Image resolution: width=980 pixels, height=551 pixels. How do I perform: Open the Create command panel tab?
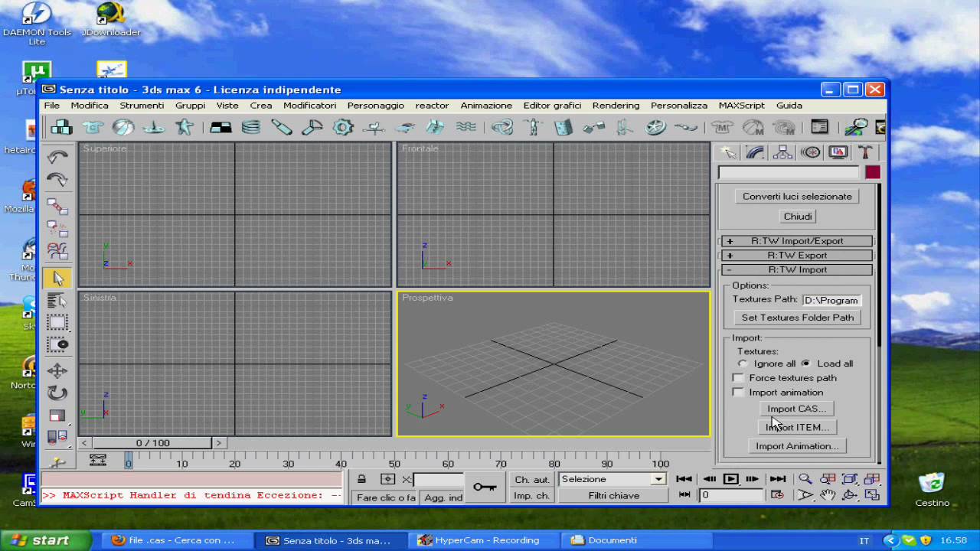[728, 152]
